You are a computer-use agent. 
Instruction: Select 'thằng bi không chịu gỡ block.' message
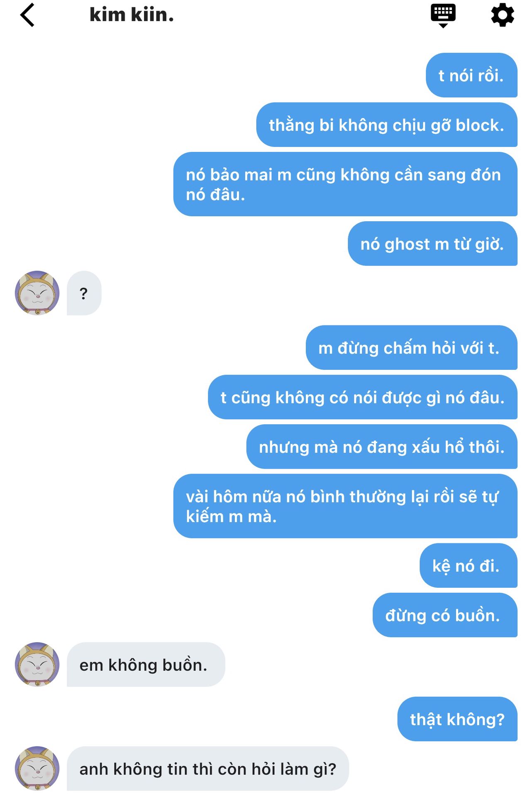(387, 125)
